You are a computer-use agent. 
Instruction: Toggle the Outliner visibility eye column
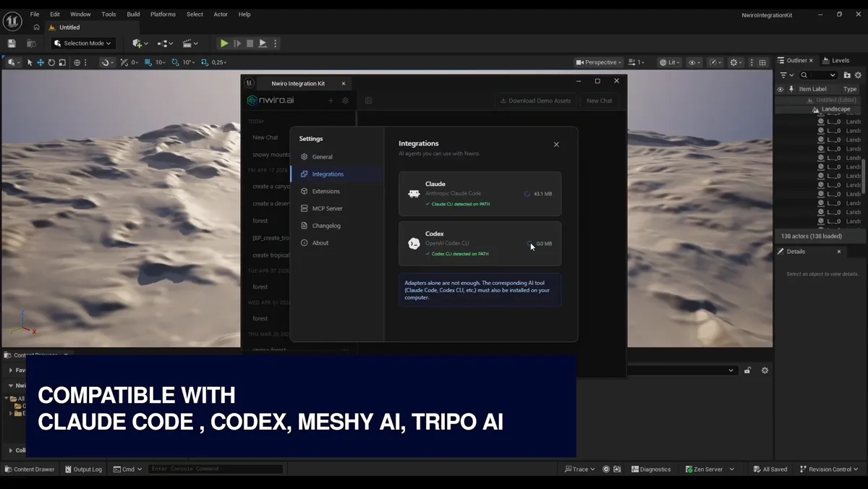click(x=780, y=89)
